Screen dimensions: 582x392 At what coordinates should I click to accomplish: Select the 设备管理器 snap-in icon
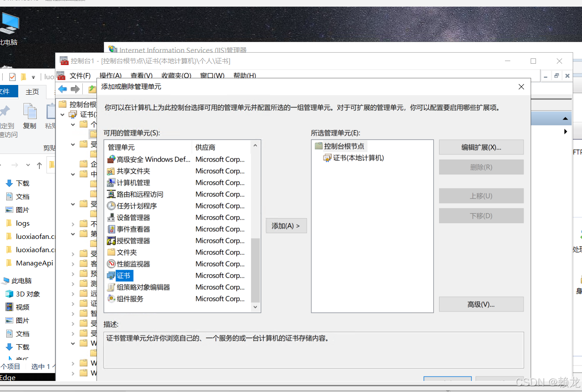coord(111,217)
